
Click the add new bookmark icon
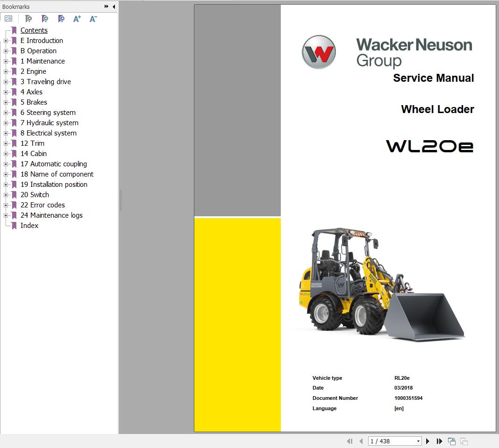[x=45, y=19]
